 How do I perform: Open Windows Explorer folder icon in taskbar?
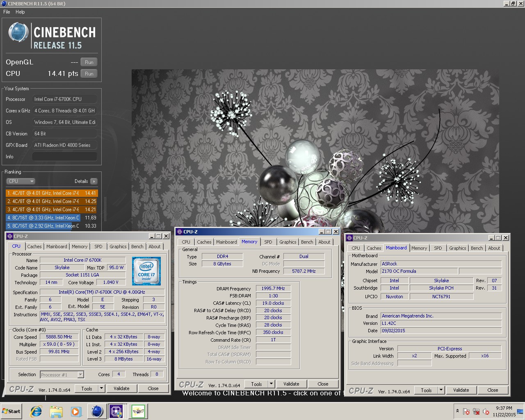point(56,411)
